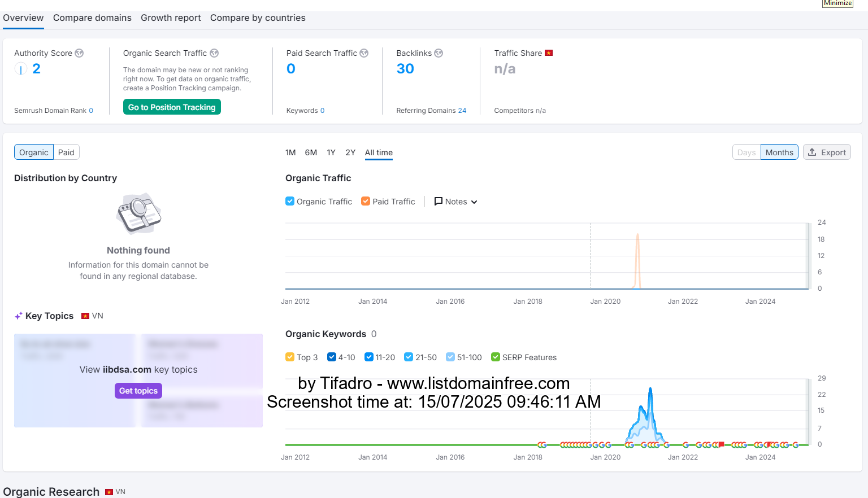The width and height of the screenshot is (868, 498).
Task: Click the Competitors n/a text
Action: [x=520, y=111]
